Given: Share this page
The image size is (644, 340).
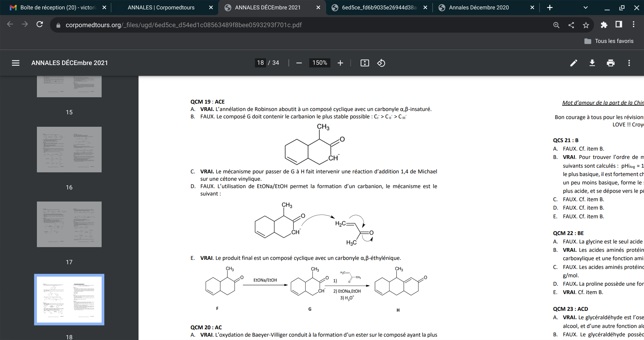Looking at the screenshot, I should click(571, 25).
